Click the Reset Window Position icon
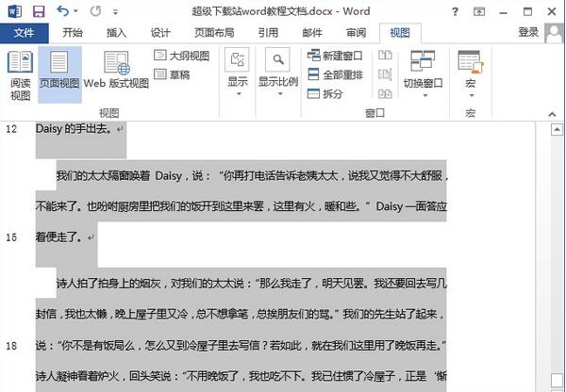 pos(385,94)
